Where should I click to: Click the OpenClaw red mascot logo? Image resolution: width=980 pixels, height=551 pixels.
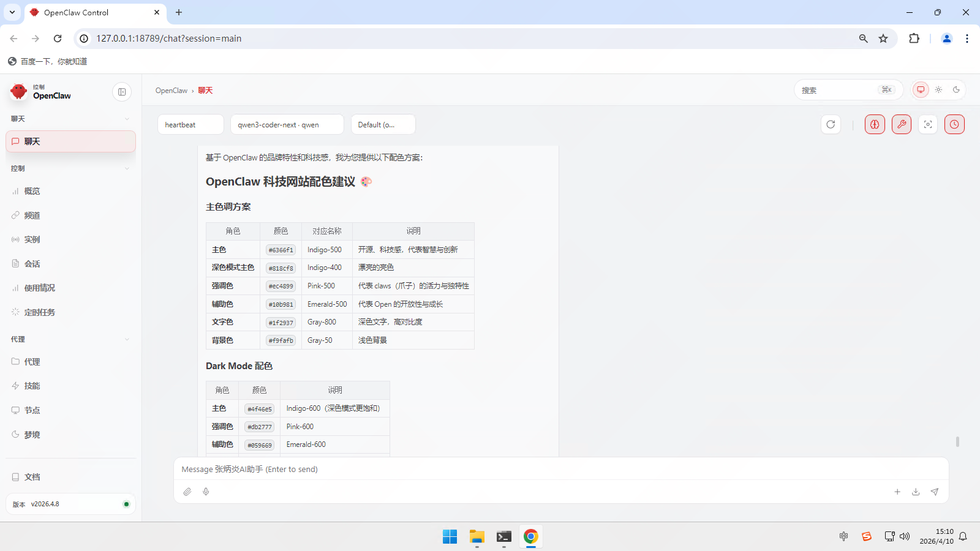click(x=19, y=92)
